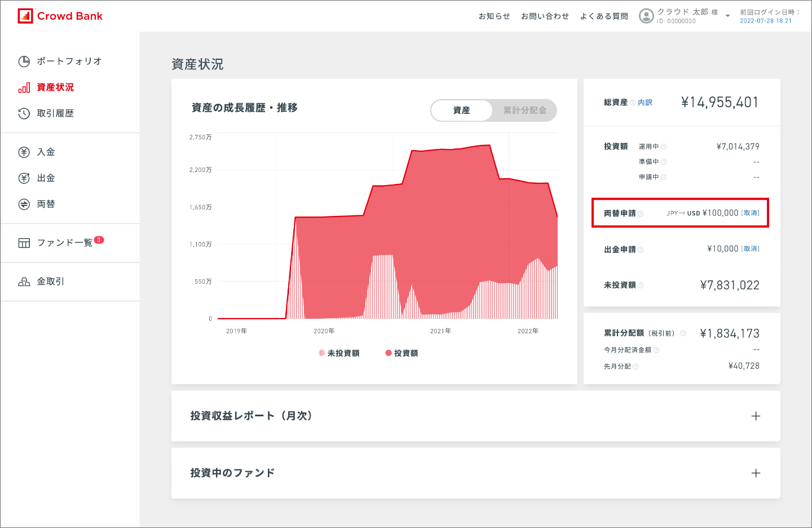Image resolution: width=812 pixels, height=528 pixels.
Task: Click withdrawal request amount ¥10,000
Action: [723, 249]
